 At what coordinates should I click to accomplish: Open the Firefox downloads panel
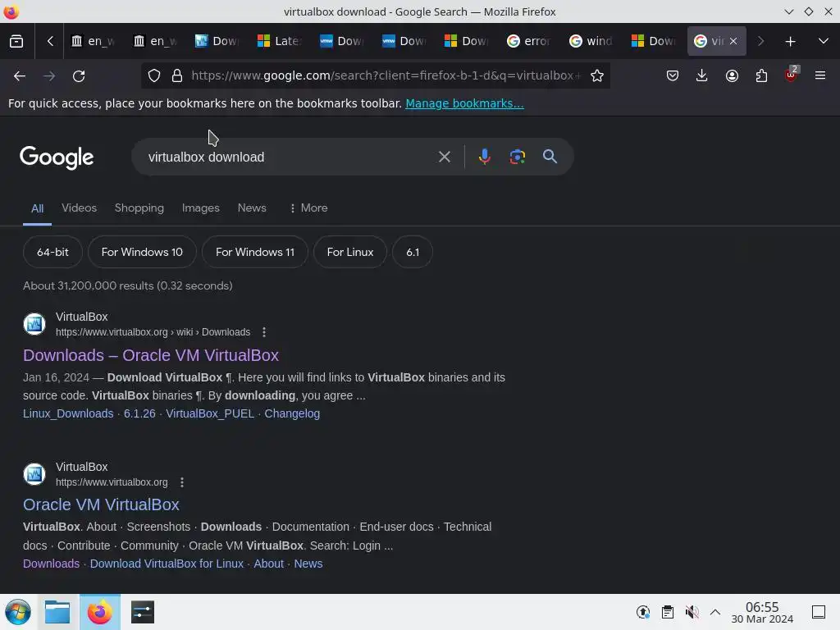(x=702, y=76)
